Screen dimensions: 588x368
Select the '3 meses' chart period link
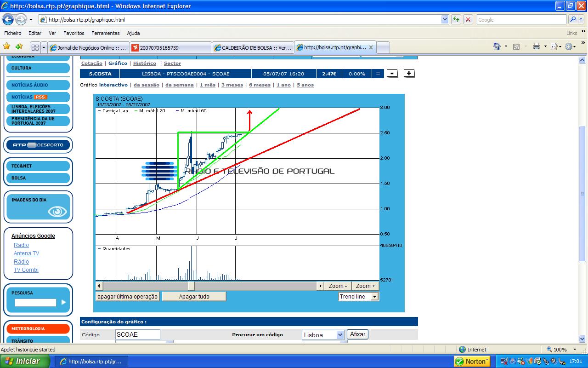point(232,85)
